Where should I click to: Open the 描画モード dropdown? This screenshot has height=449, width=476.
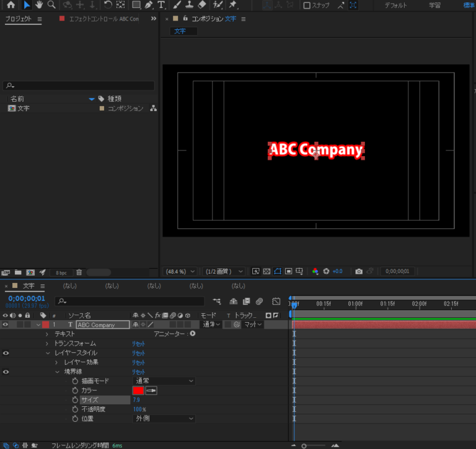(x=164, y=381)
